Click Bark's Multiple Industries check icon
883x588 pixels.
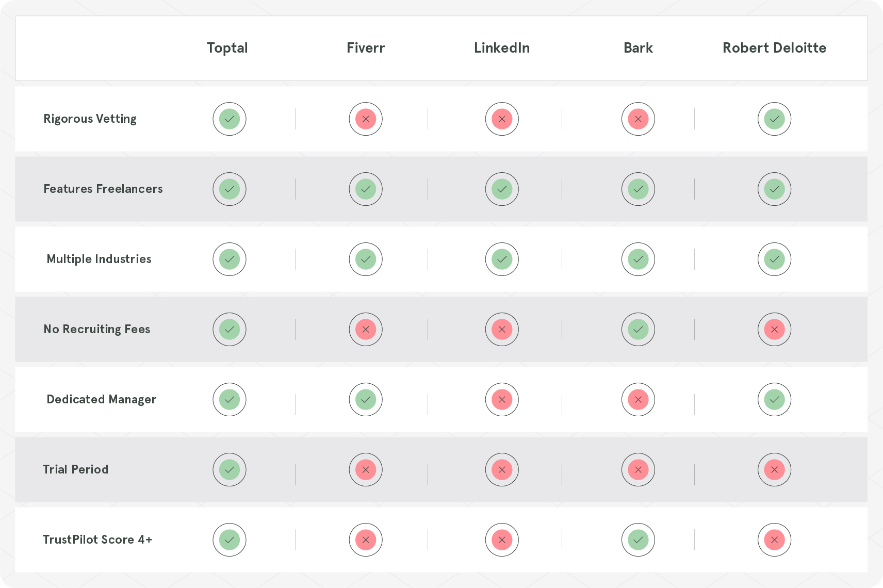(x=638, y=259)
